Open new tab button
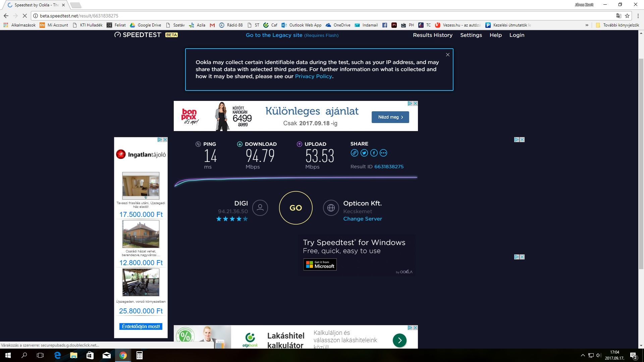 (x=76, y=5)
